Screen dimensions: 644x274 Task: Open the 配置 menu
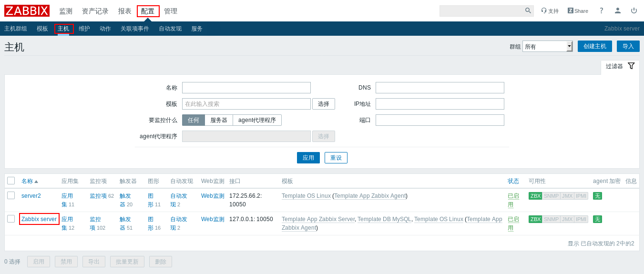pyautogui.click(x=148, y=11)
